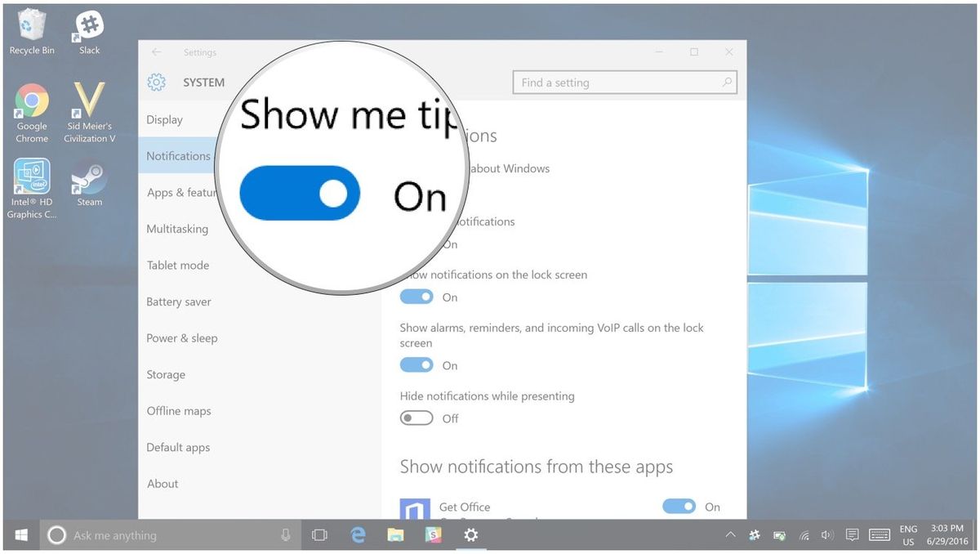Viewport: 980px width, 554px height.
Task: Open the volume icon in system tray
Action: [x=826, y=535]
